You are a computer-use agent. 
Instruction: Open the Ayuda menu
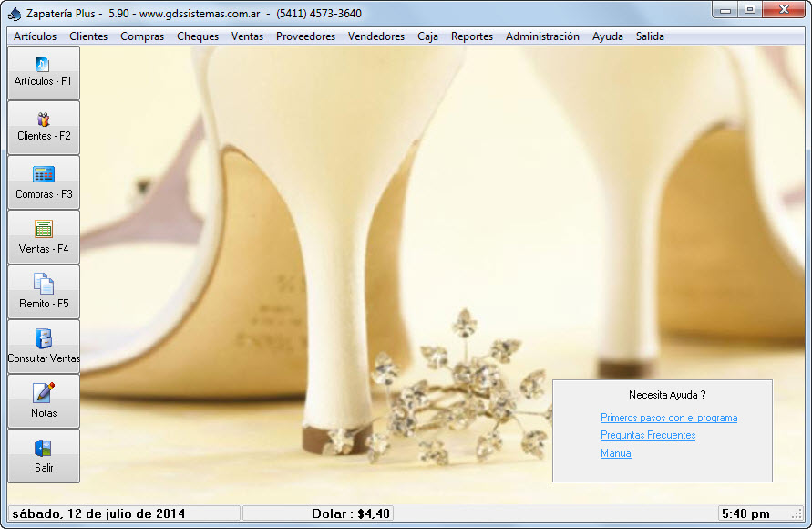click(608, 36)
